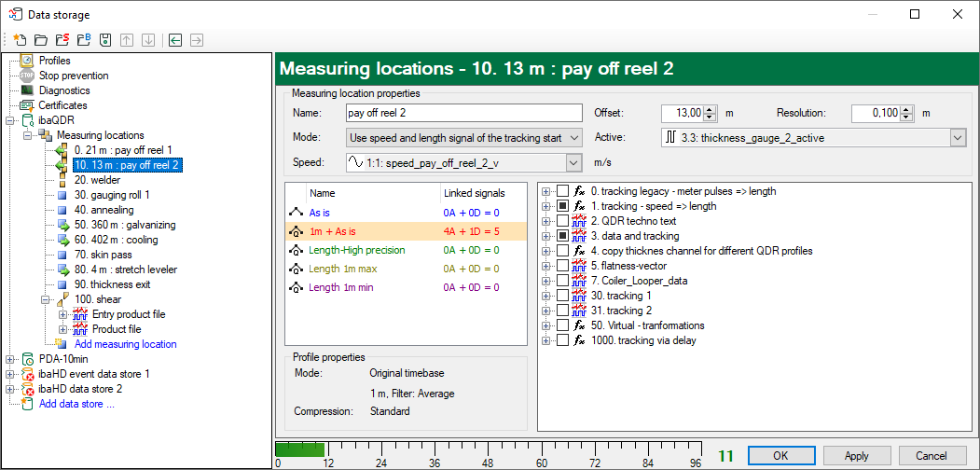Expand the PDA-10min node
Screen dimensions: 980x470
(x=10, y=359)
